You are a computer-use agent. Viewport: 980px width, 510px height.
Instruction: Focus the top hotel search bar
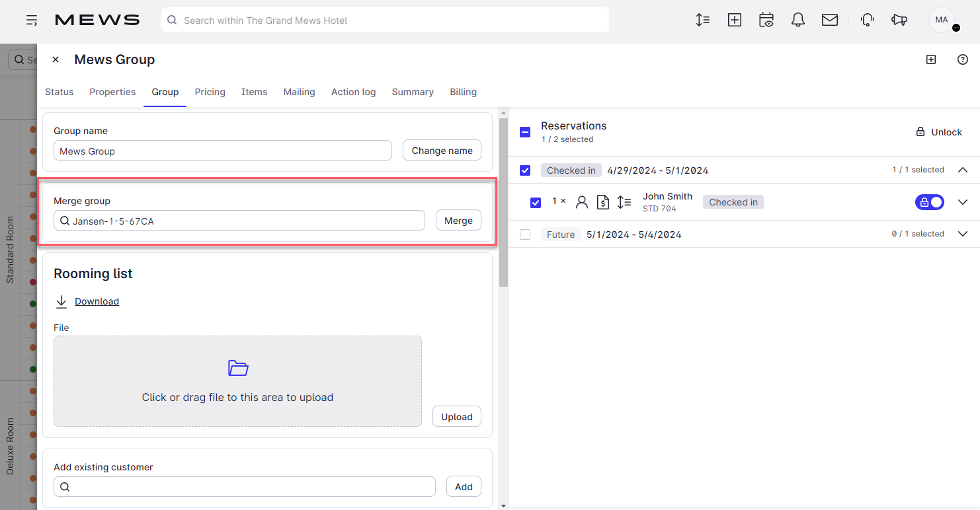coord(385,20)
